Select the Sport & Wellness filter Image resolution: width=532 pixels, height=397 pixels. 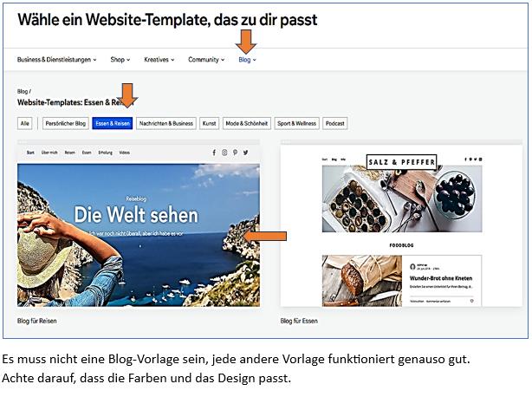tap(296, 123)
